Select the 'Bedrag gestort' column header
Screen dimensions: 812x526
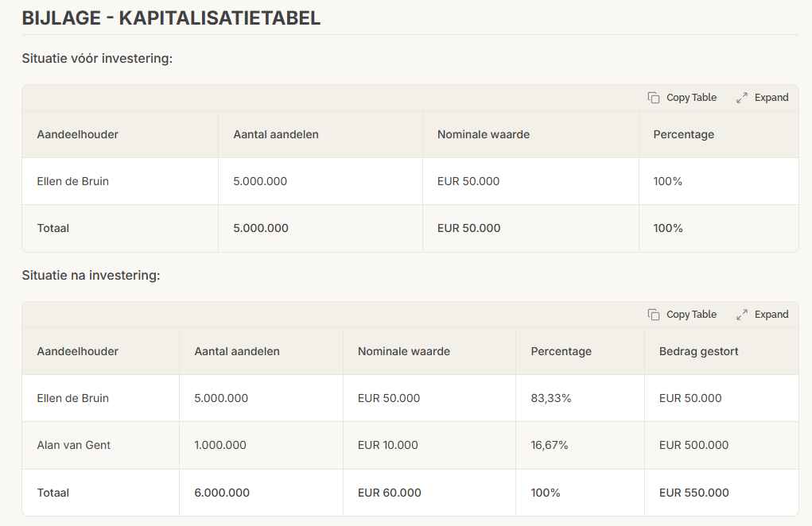(x=698, y=351)
